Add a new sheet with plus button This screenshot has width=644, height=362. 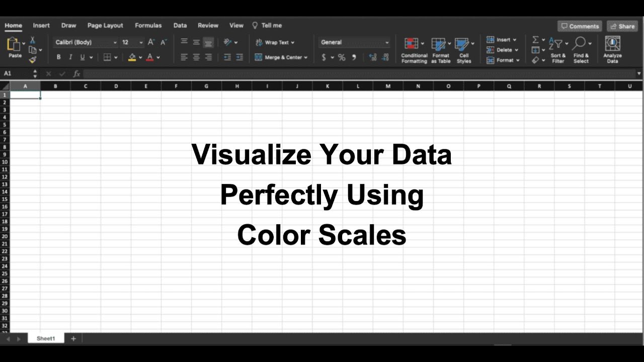point(73,338)
